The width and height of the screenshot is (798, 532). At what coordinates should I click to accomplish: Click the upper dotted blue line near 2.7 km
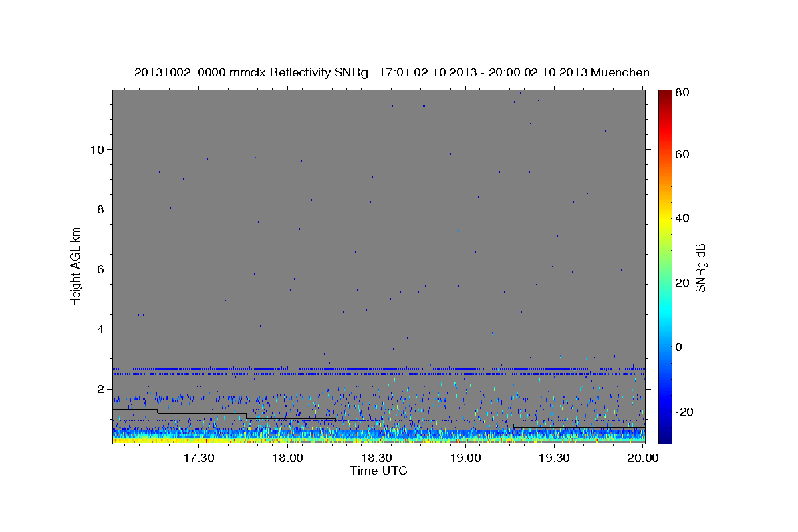point(378,368)
